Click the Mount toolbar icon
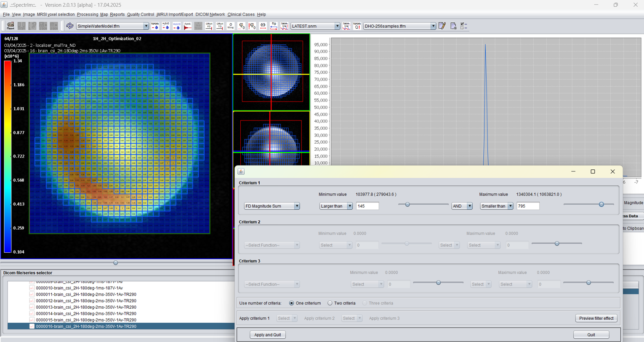Screen dimensions: 644x342 click(11, 26)
